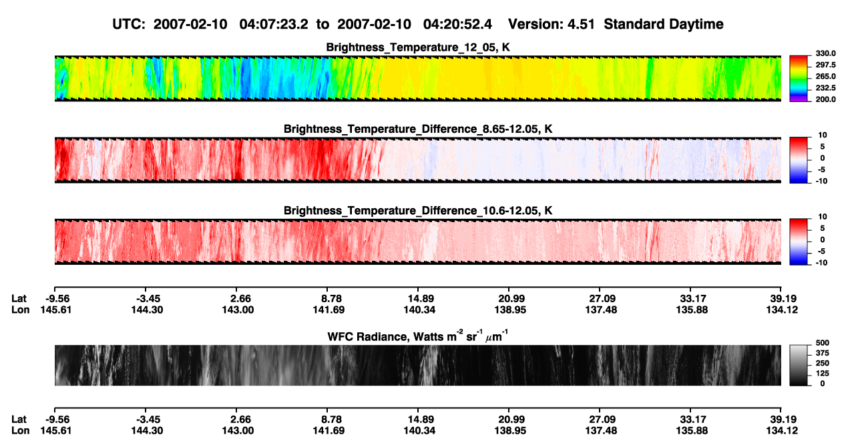Click the color bar of the 10.6-12.05 difference panel

[x=799, y=241]
